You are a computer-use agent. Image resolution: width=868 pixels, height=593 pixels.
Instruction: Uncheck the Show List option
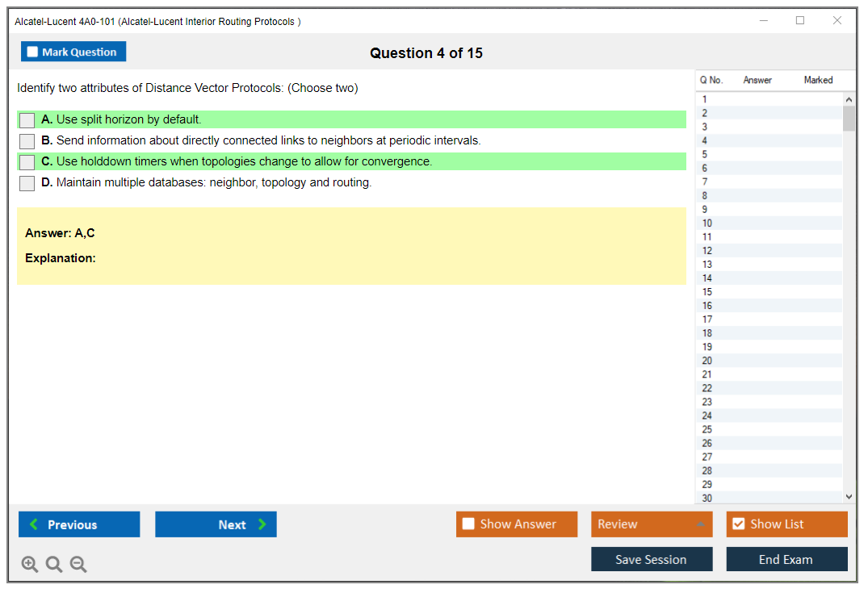tap(738, 524)
